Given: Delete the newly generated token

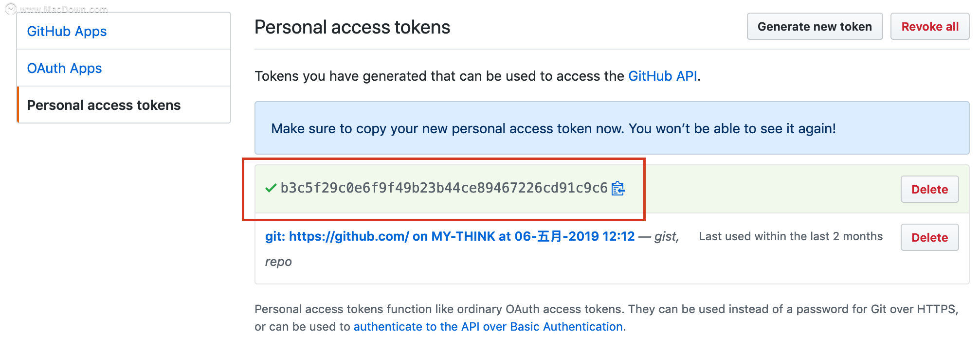Looking at the screenshot, I should [x=929, y=189].
